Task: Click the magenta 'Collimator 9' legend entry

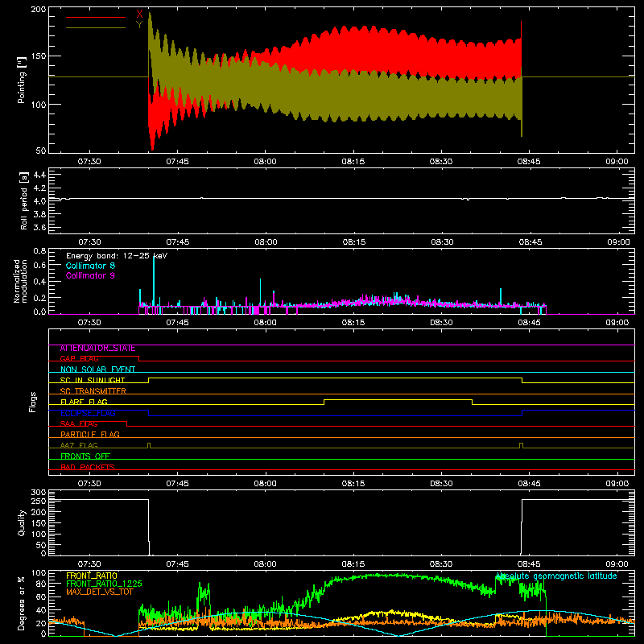Action: click(90, 275)
